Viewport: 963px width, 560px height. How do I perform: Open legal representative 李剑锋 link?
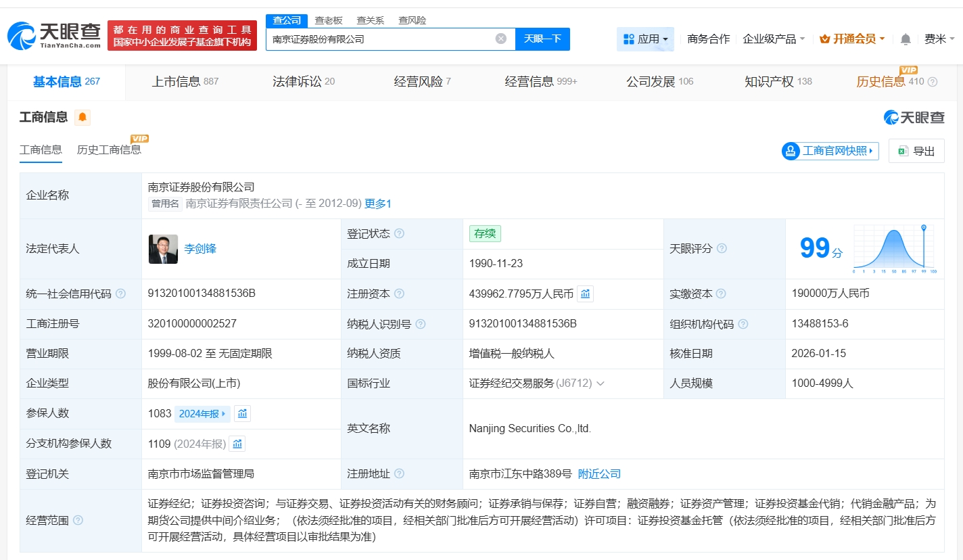[x=200, y=249]
